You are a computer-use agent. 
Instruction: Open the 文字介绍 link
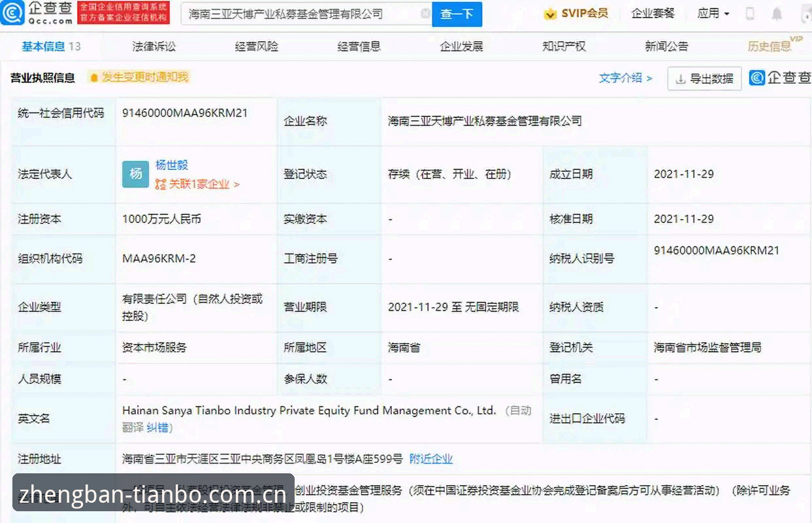(626, 78)
